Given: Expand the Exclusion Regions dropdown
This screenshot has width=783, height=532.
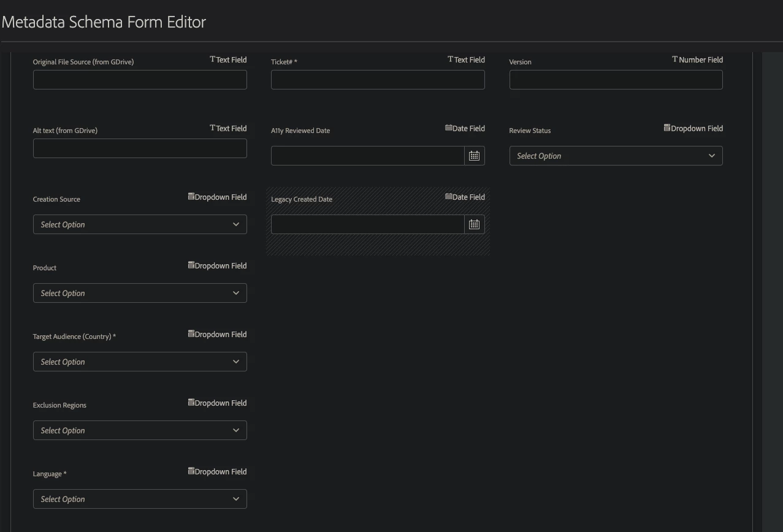Looking at the screenshot, I should point(140,430).
